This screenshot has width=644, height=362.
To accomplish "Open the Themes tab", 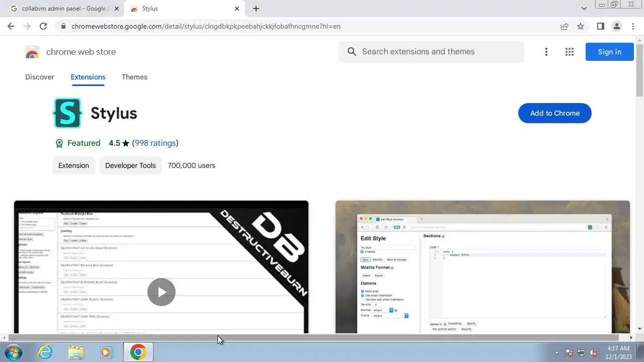I will click(x=134, y=77).
